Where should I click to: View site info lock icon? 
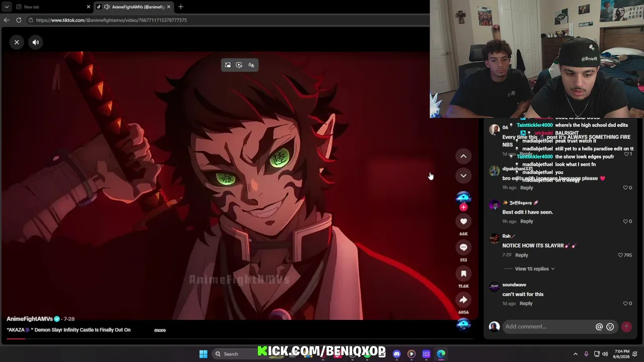tap(31, 20)
